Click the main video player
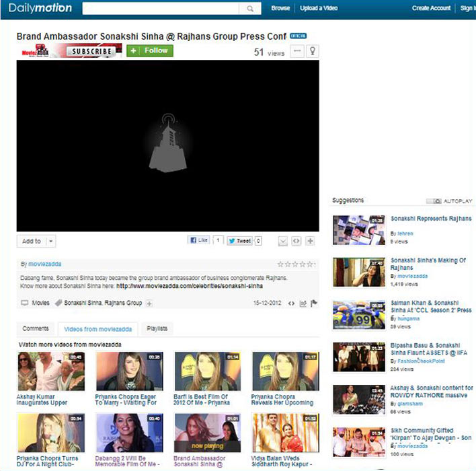The image size is (476, 471). point(167,146)
